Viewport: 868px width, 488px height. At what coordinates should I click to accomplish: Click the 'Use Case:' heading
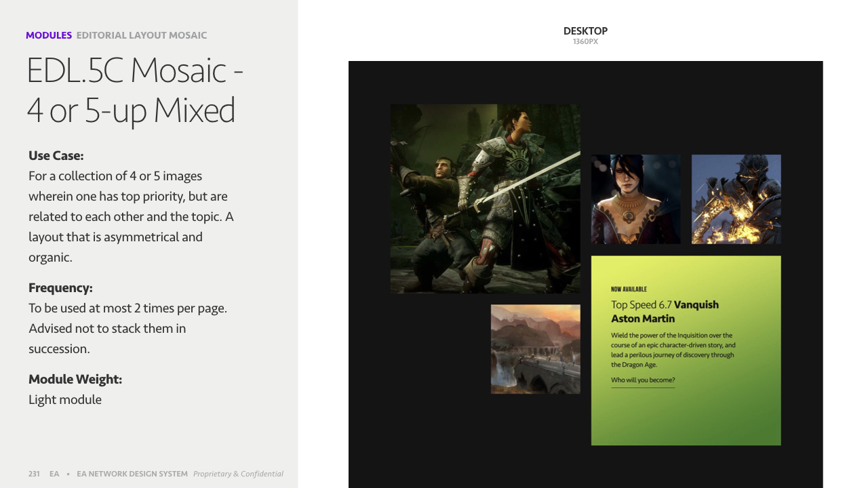56,155
